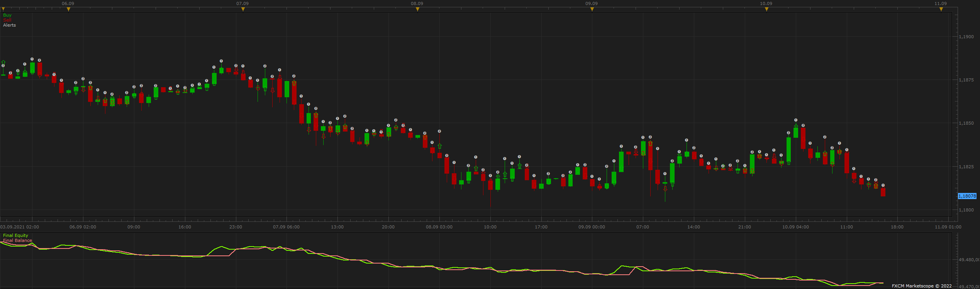
Task: Click the 03.09.2021 02:00 time axis label
Action: pos(20,227)
